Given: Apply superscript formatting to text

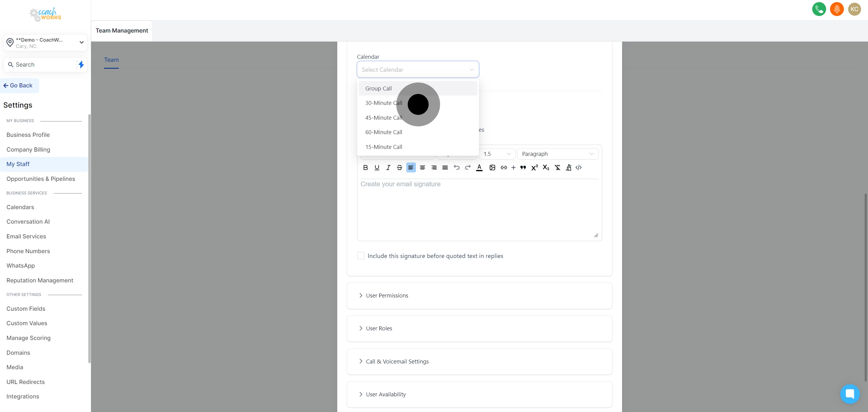Looking at the screenshot, I should pos(534,168).
